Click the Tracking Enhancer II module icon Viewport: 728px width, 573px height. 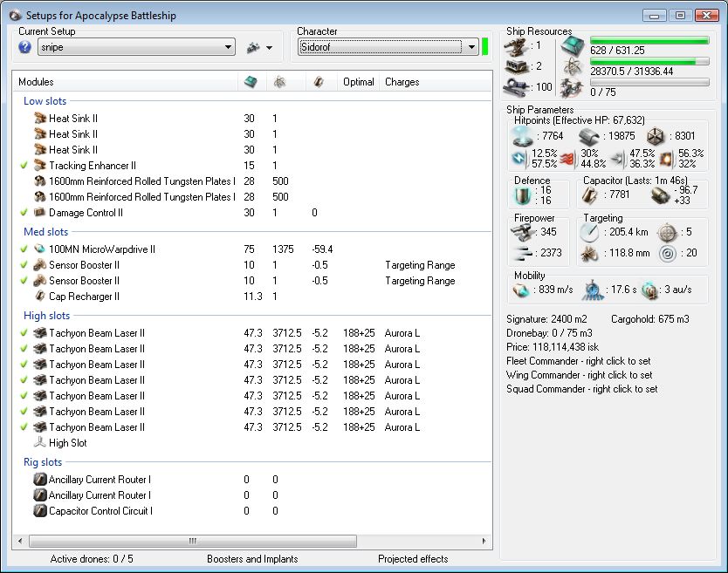pyautogui.click(x=40, y=165)
